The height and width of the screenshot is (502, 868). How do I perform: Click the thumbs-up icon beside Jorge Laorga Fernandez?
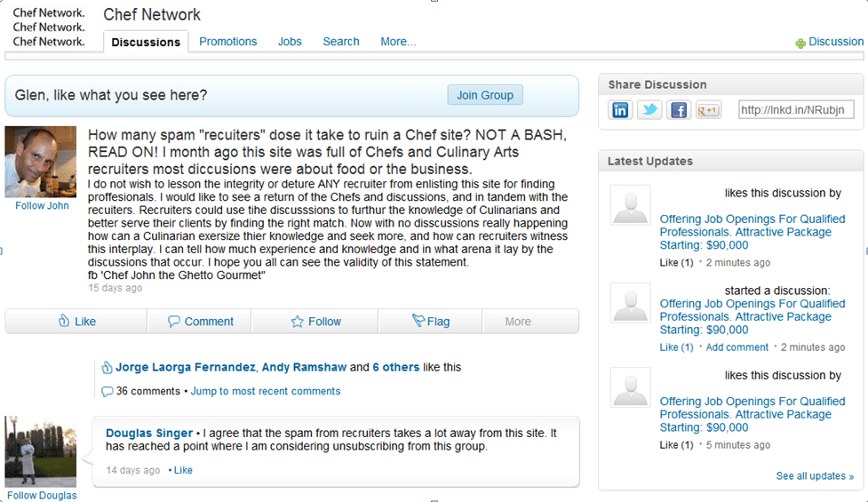click(x=107, y=367)
